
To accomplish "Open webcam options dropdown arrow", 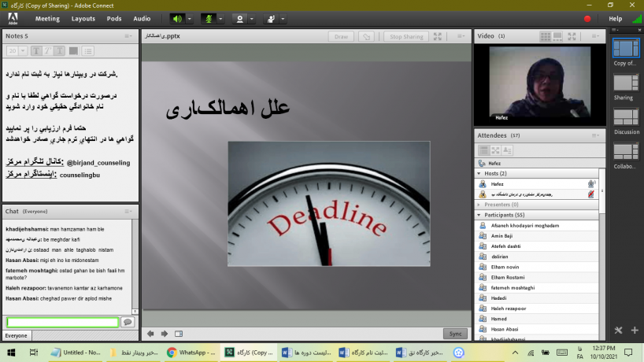I will click(x=252, y=19).
